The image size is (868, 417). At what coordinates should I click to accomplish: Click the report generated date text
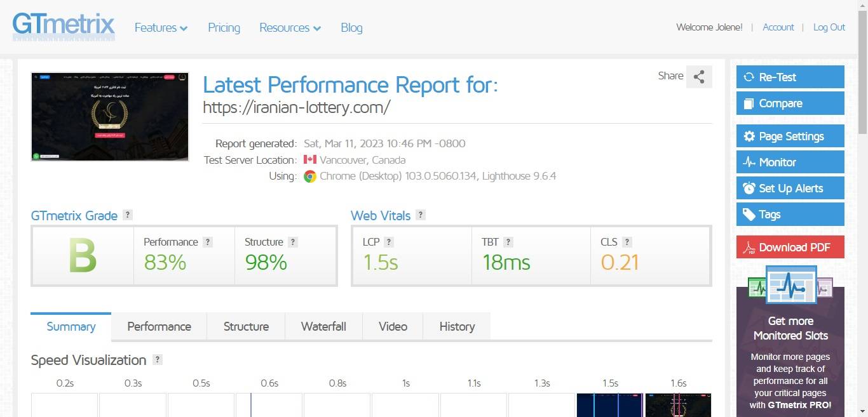point(385,143)
